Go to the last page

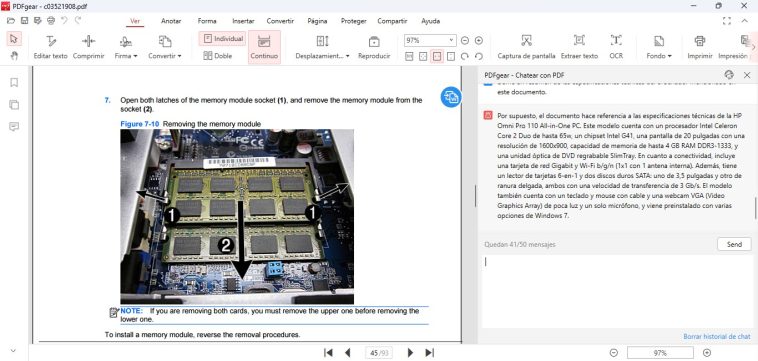[x=429, y=353]
